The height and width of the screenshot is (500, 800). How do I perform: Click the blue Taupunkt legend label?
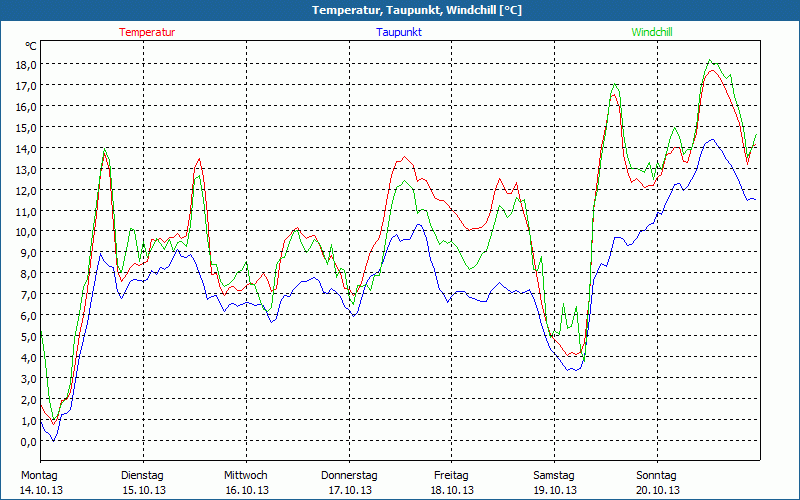tap(399, 32)
